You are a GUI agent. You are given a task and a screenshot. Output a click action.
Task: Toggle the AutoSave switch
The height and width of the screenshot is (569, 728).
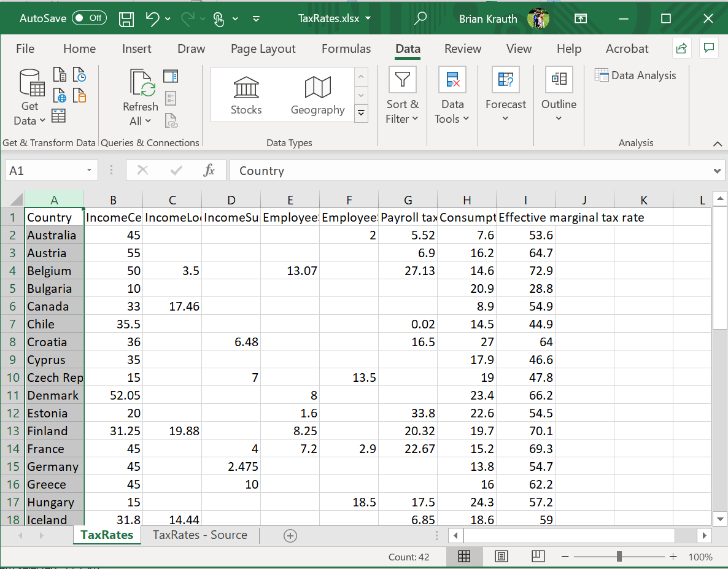pyautogui.click(x=89, y=18)
